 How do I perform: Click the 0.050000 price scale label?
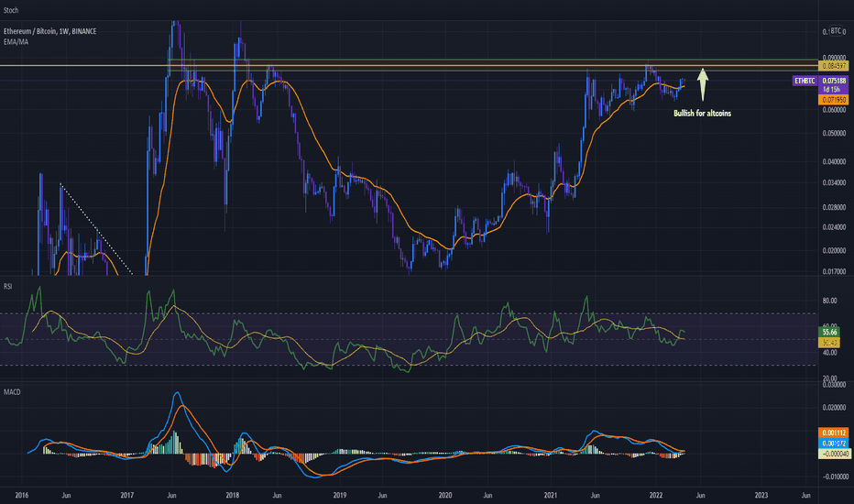pos(834,134)
